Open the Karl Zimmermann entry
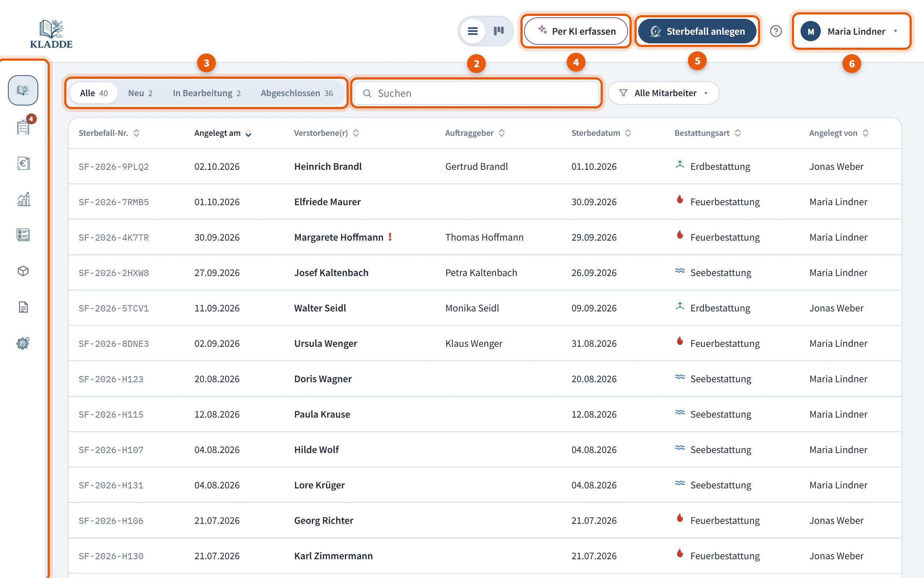Image resolution: width=924 pixels, height=578 pixels. click(x=334, y=556)
